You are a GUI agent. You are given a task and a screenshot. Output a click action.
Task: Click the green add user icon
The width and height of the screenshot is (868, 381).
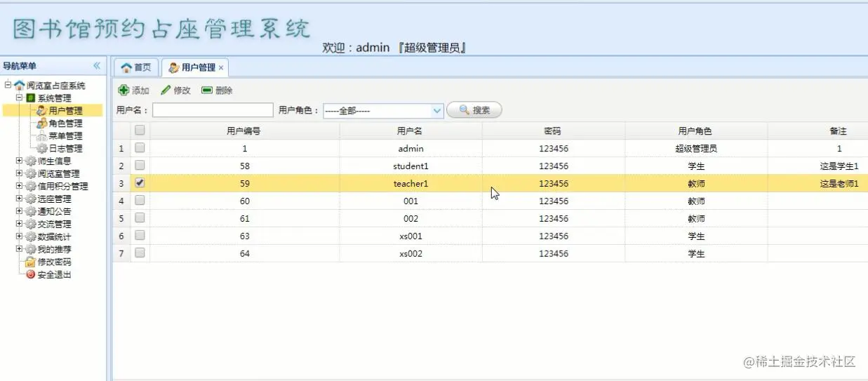coord(123,90)
